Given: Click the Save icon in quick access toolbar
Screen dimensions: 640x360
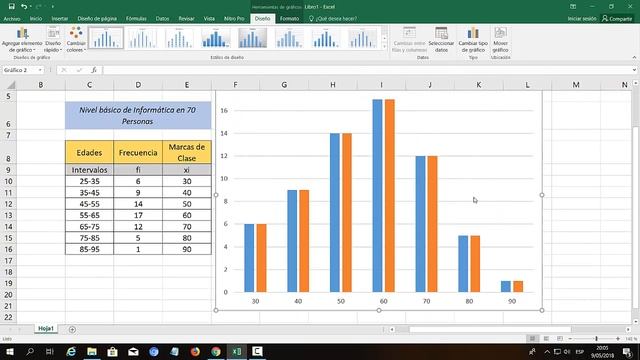Looking at the screenshot, I should (11, 7).
